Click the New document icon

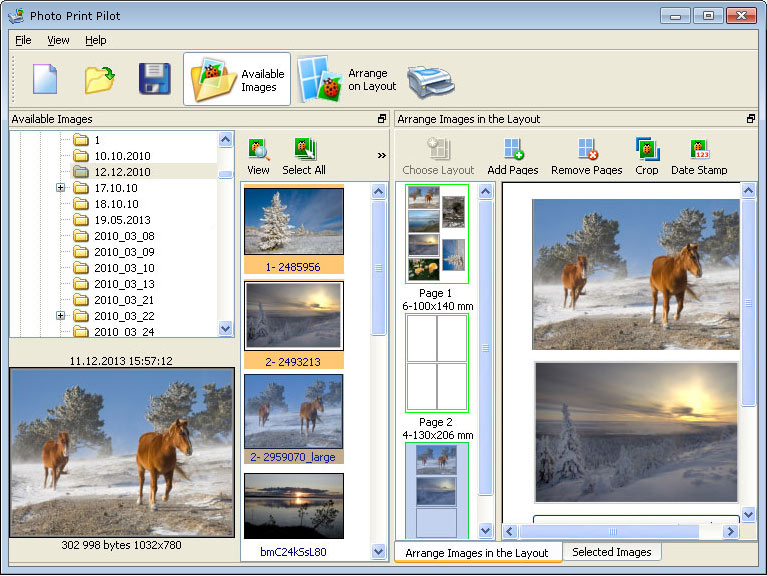(x=45, y=79)
